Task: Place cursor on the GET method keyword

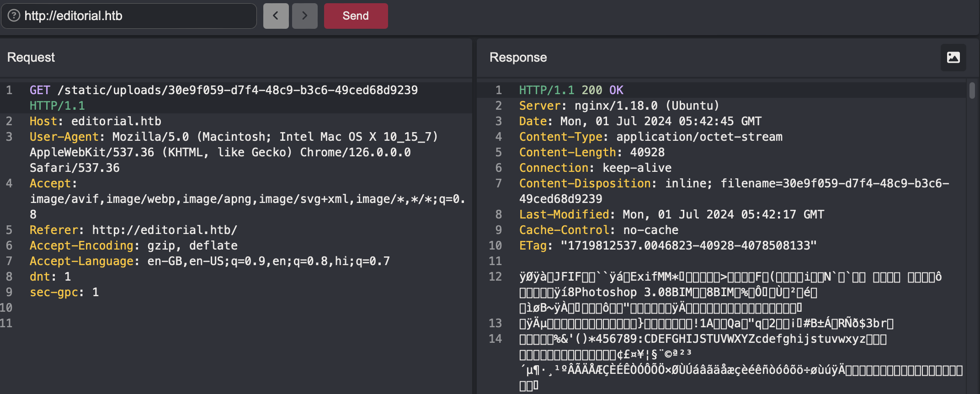Action: coord(40,90)
